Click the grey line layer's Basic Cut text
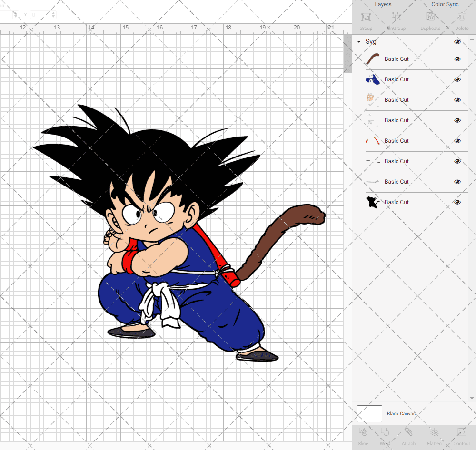The width and height of the screenshot is (476, 450). click(x=397, y=182)
